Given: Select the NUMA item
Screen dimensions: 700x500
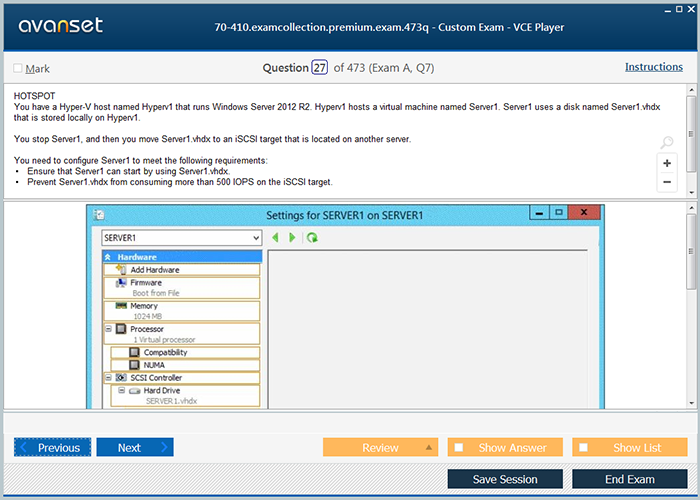Looking at the screenshot, I should [x=185, y=365].
